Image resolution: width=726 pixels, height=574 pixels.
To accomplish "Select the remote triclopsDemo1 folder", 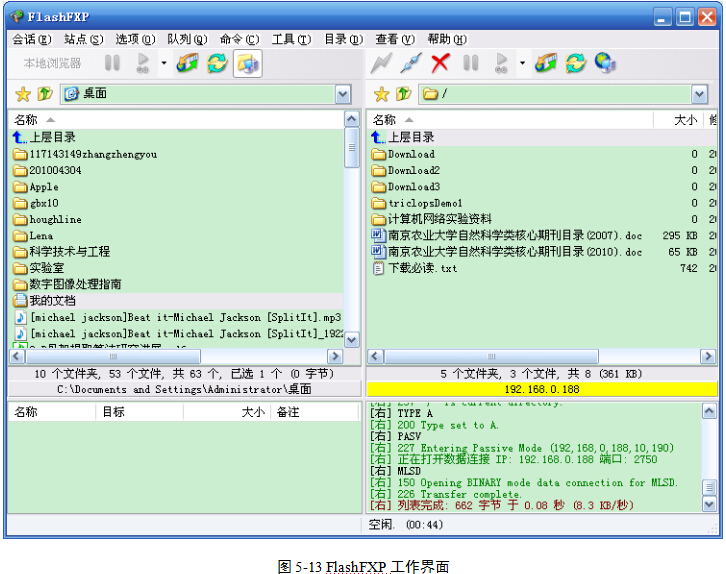I will click(x=542, y=203).
